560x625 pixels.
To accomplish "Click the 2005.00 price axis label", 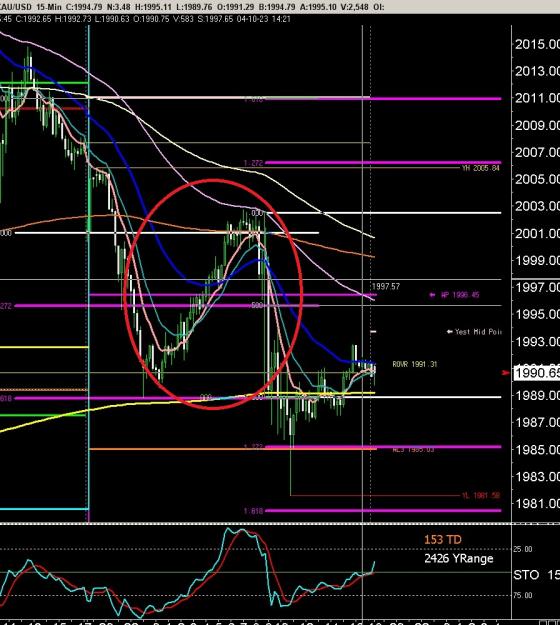I will click(x=537, y=179).
